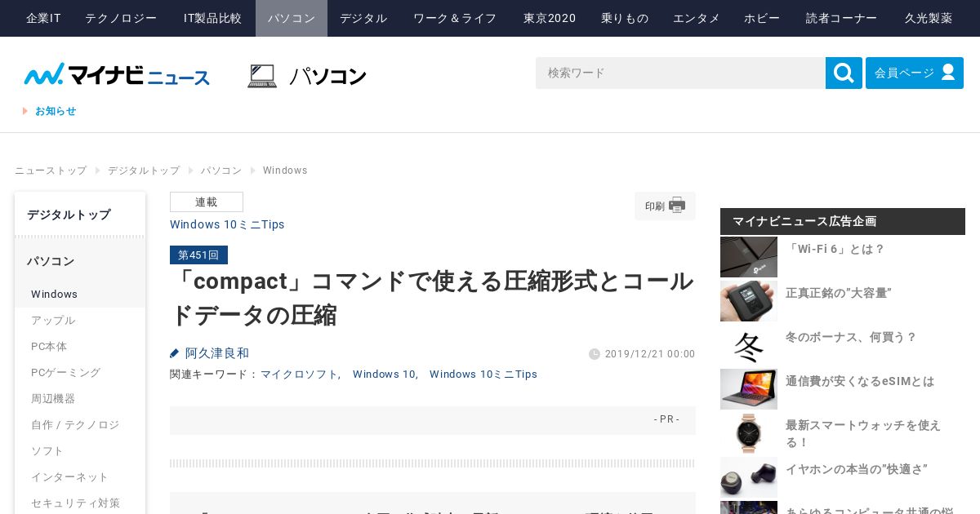Open the 「Wi-Fi 6」とは？ ad article
This screenshot has width=980, height=514.
click(x=835, y=249)
